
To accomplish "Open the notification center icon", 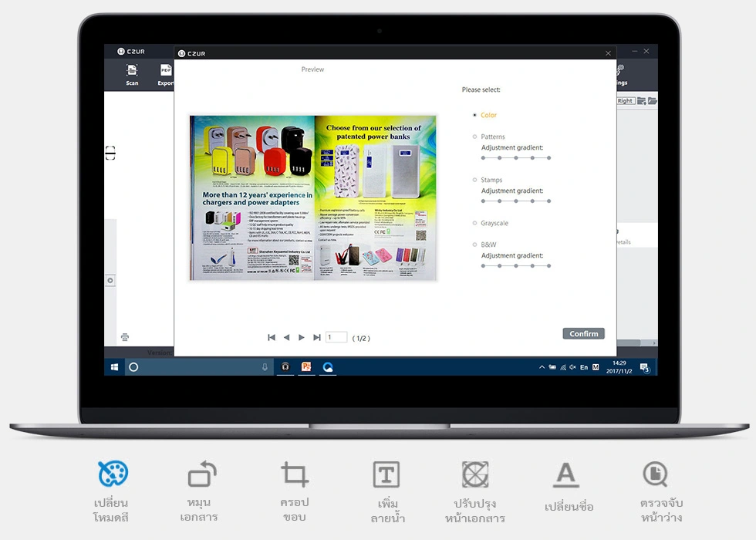I will coord(645,368).
